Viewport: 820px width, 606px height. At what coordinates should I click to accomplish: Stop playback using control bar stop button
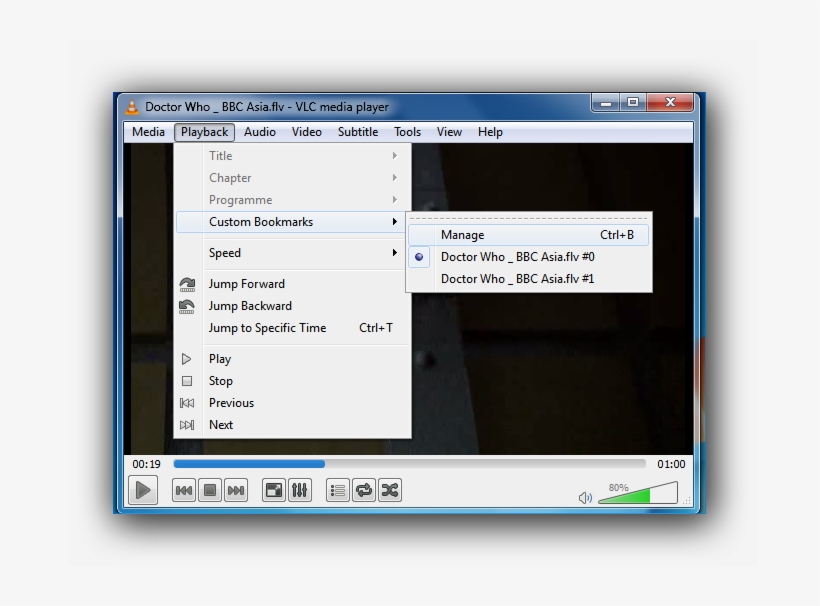(210, 490)
